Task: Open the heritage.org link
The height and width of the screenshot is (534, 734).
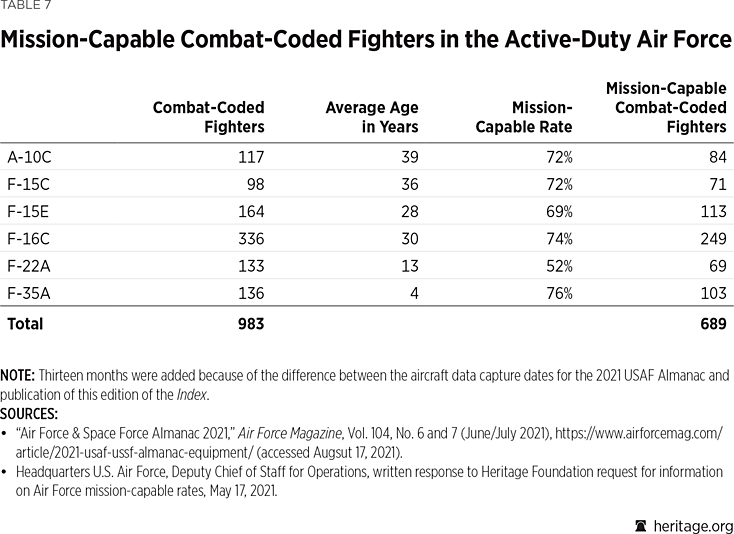Action: click(x=691, y=525)
